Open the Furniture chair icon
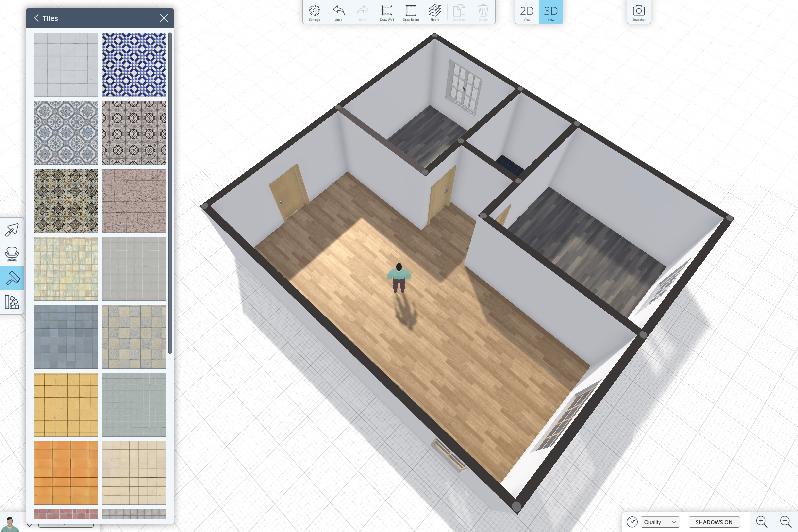Screen dimensions: 798x532 [x=12, y=254]
